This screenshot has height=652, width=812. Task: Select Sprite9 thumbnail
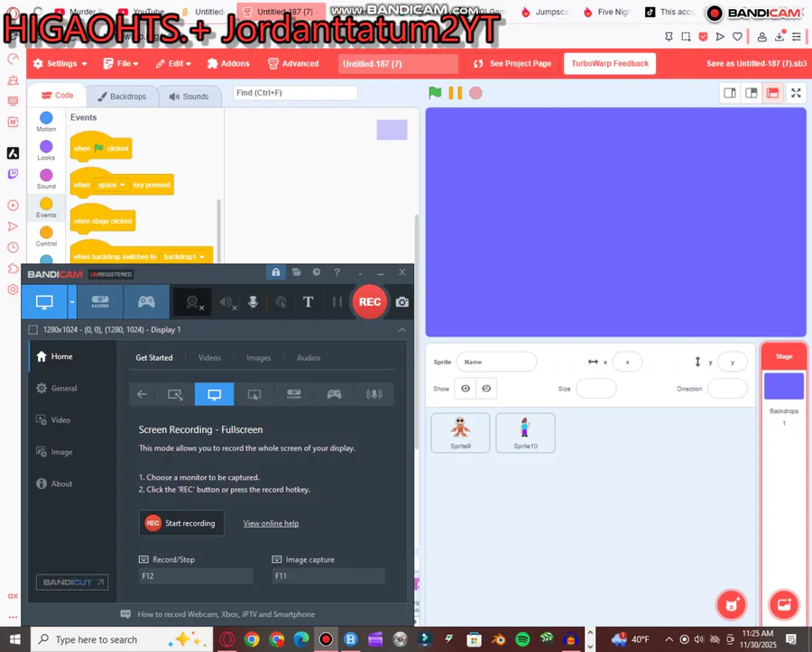pyautogui.click(x=460, y=433)
